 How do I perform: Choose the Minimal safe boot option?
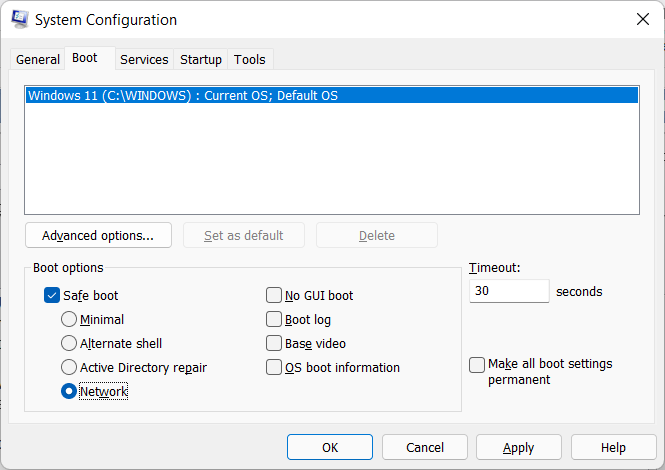click(x=69, y=320)
